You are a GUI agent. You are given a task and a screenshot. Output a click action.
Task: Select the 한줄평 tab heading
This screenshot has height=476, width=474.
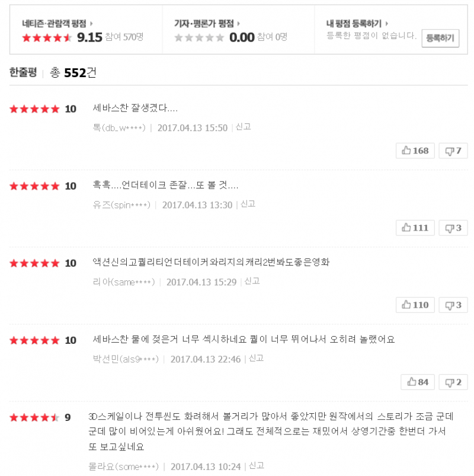(x=23, y=72)
